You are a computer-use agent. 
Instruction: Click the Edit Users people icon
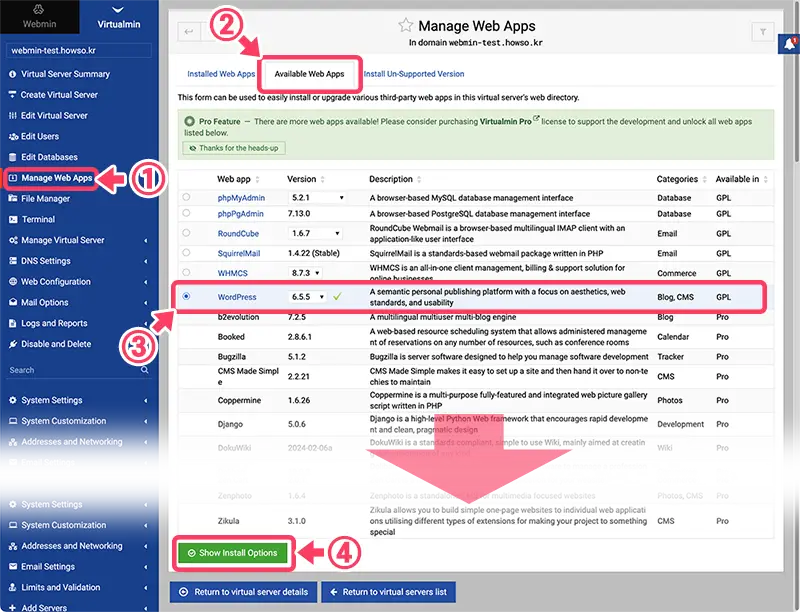point(13,136)
